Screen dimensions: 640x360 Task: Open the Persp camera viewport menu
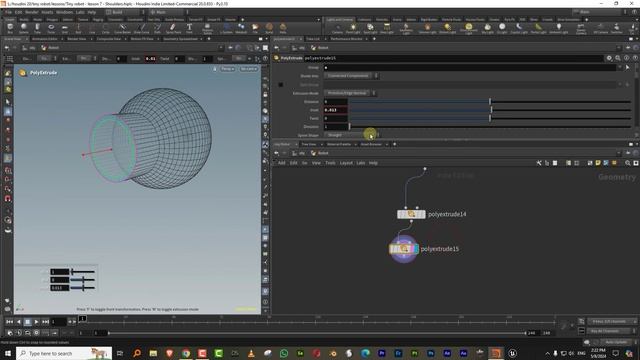pyautogui.click(x=228, y=69)
